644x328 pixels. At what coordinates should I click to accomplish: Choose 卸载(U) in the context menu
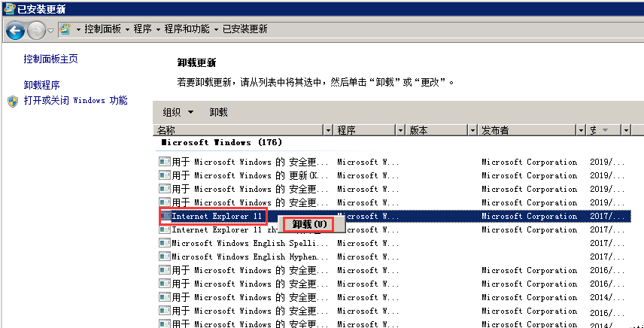[310, 224]
